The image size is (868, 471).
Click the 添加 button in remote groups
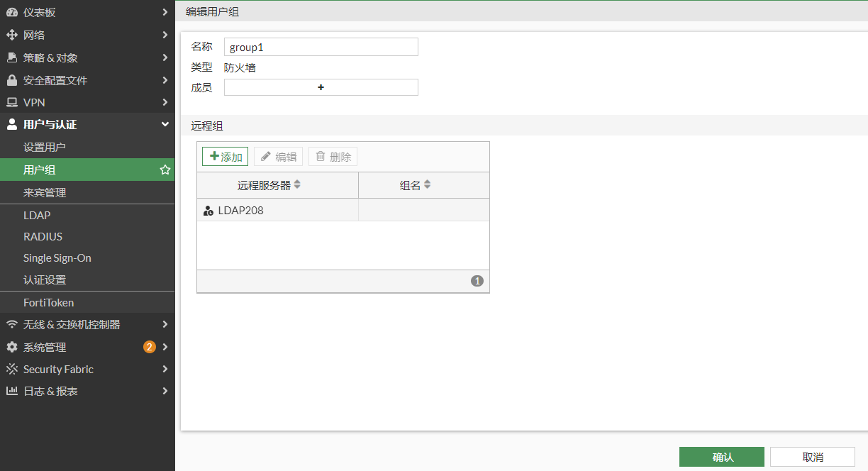226,157
